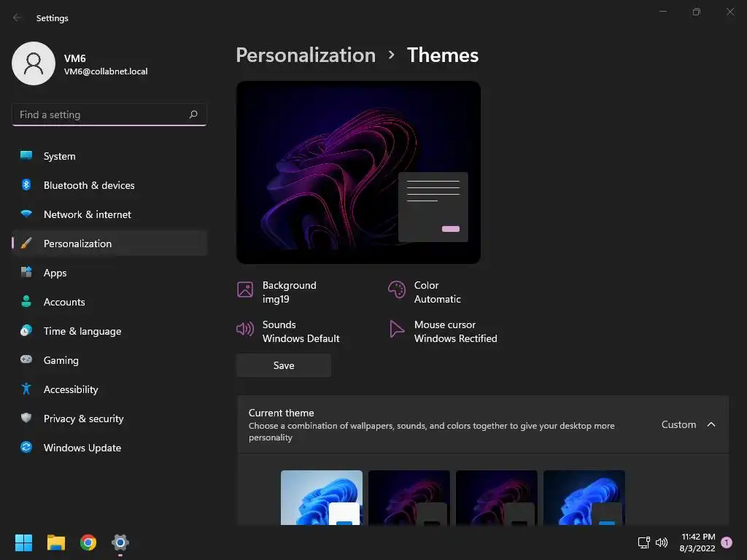Open the Windows Start menu
The height and width of the screenshot is (560, 747).
point(23,542)
